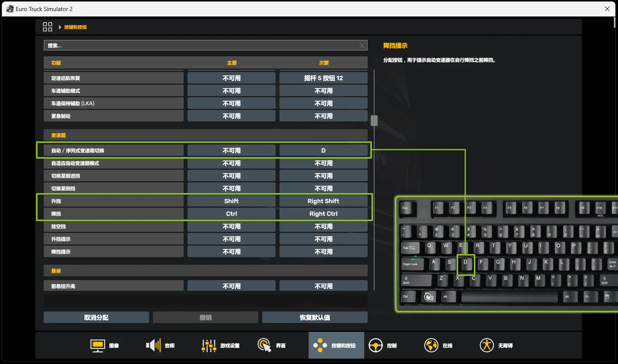The image size is (618, 364).
Task: Click the 取消分配 button
Action: coord(96,318)
